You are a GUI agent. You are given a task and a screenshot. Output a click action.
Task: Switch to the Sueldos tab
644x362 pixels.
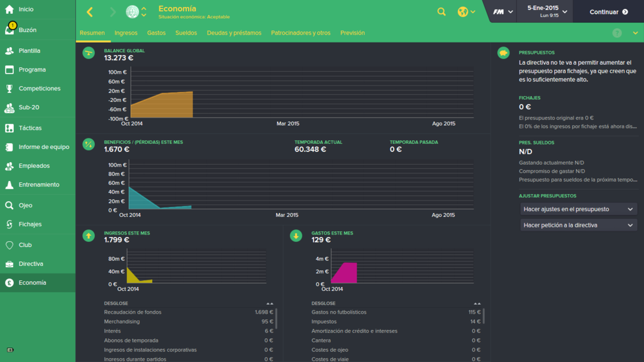point(186,33)
